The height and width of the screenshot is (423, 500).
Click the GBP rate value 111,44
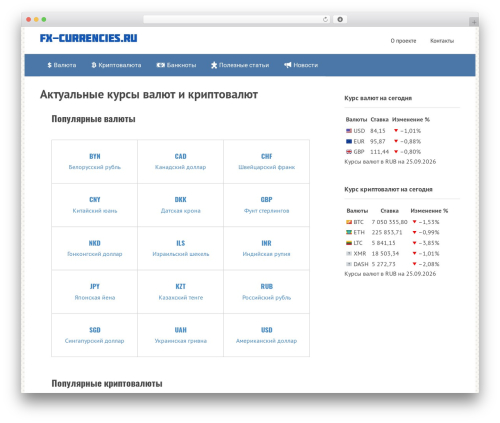point(380,152)
